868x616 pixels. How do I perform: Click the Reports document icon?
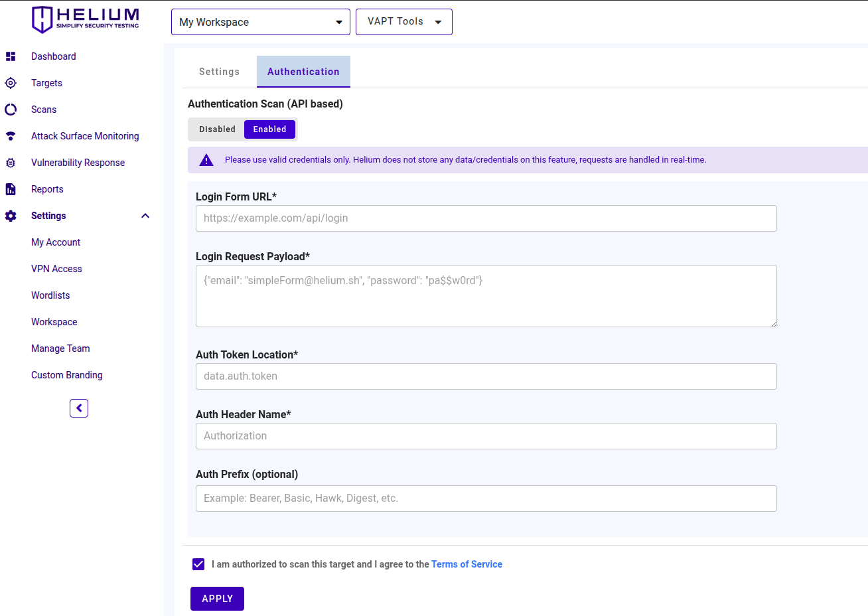tap(11, 189)
